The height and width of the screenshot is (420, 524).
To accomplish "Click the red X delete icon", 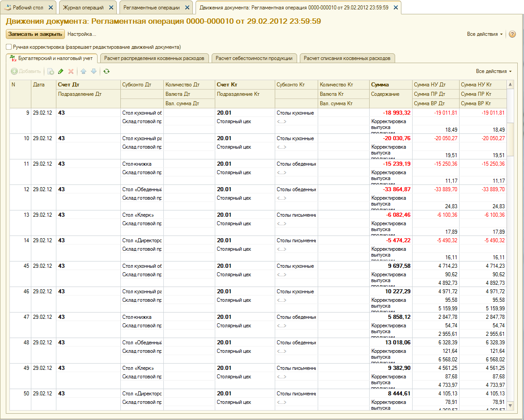I will 71,71.
